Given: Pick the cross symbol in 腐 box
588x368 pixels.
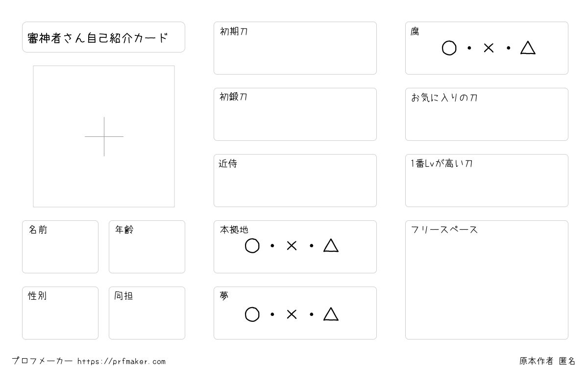Looking at the screenshot, I should click(489, 48).
